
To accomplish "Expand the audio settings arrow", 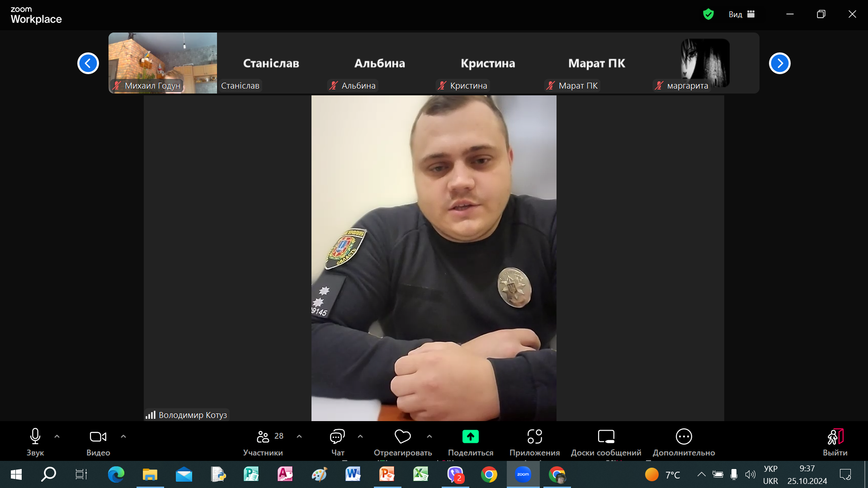I will [57, 436].
